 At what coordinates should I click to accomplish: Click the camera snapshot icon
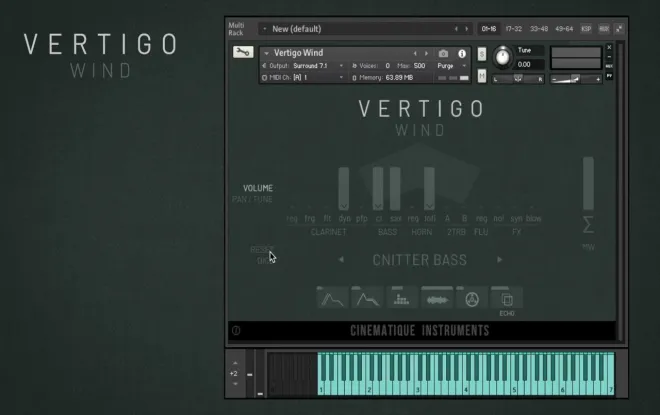pyautogui.click(x=443, y=53)
